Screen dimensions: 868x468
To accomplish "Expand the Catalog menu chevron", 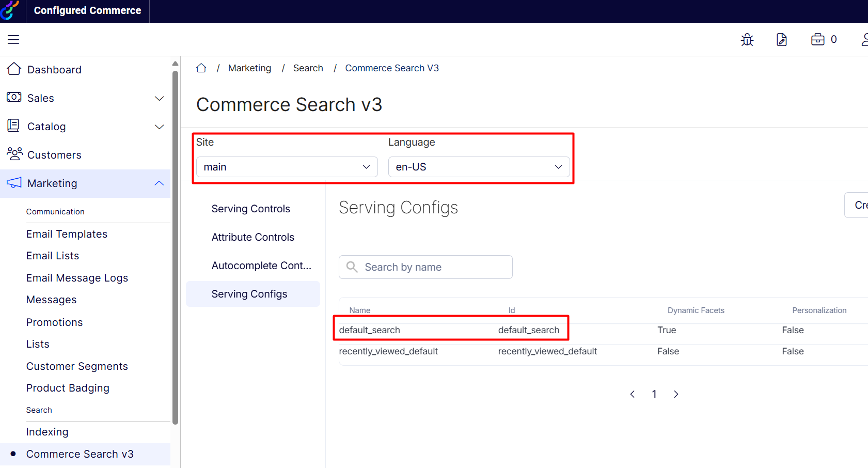I will 160,127.
